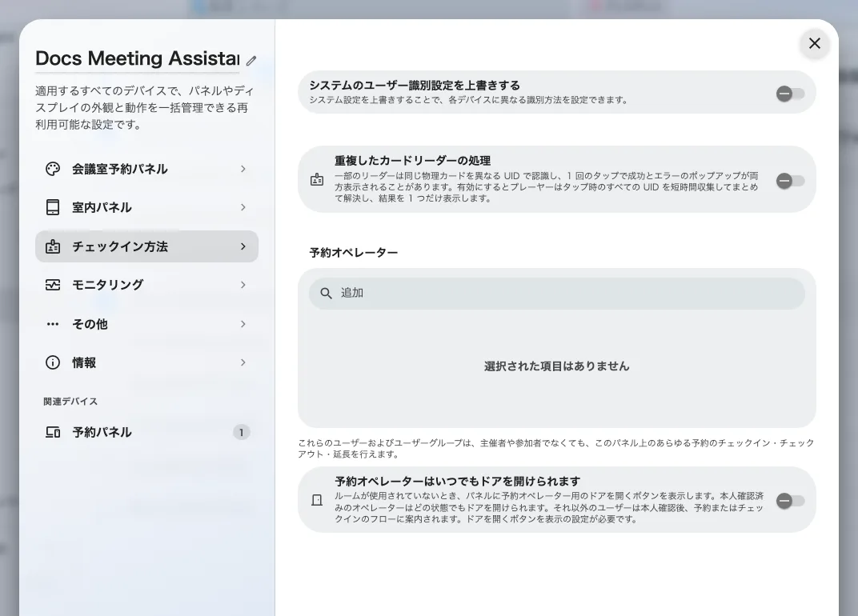This screenshot has height=616, width=858.
Task: Click the helper text starting これらのユーザーおよびユーザーグループは
Action: tap(556, 448)
